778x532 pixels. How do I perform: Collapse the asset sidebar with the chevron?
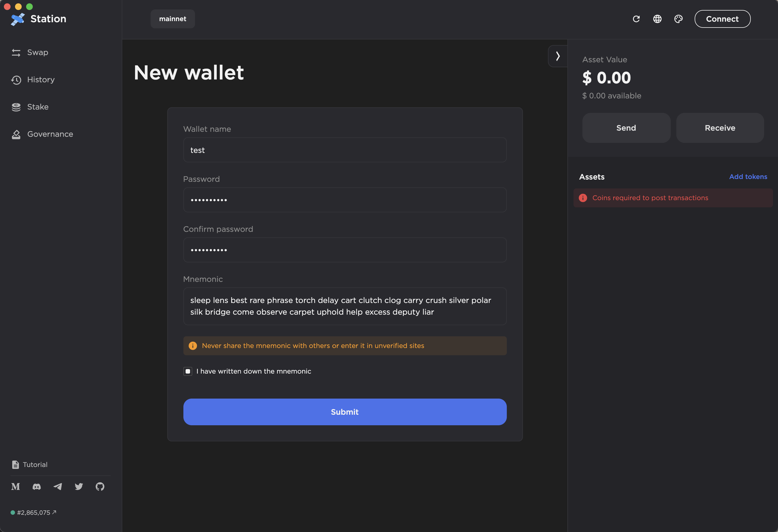[558, 56]
